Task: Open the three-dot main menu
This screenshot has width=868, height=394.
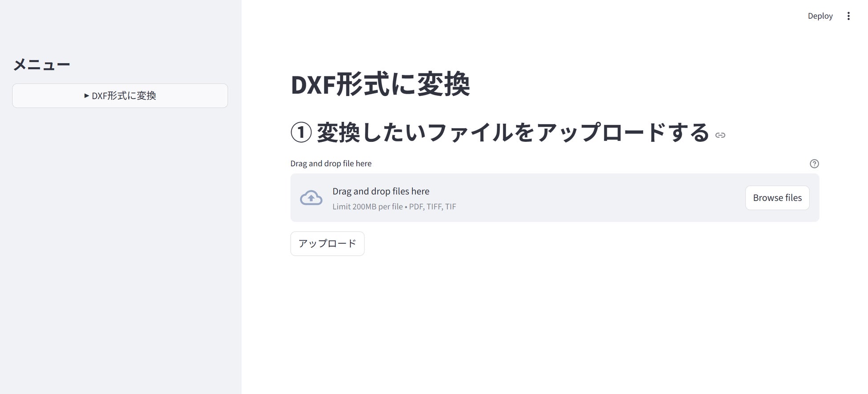Action: pyautogui.click(x=848, y=16)
